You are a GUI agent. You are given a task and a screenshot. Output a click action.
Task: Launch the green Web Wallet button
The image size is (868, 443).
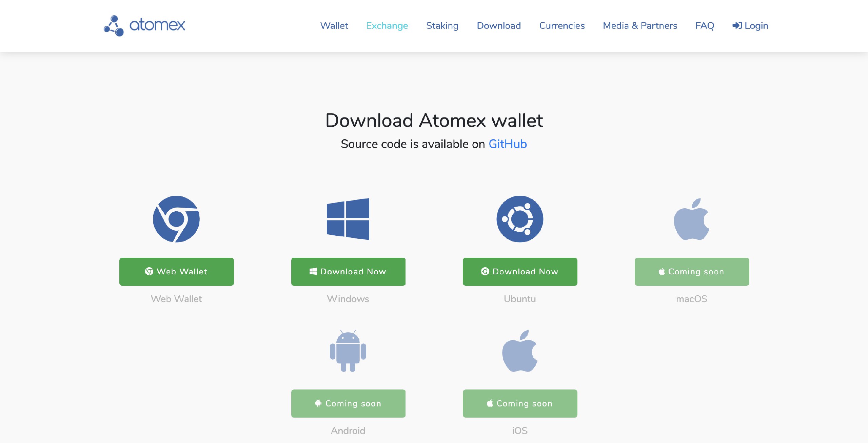(x=176, y=272)
